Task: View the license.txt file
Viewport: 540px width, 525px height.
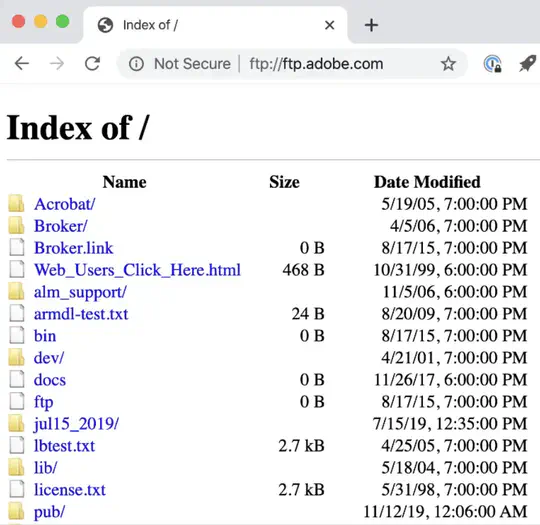Action: [x=70, y=490]
